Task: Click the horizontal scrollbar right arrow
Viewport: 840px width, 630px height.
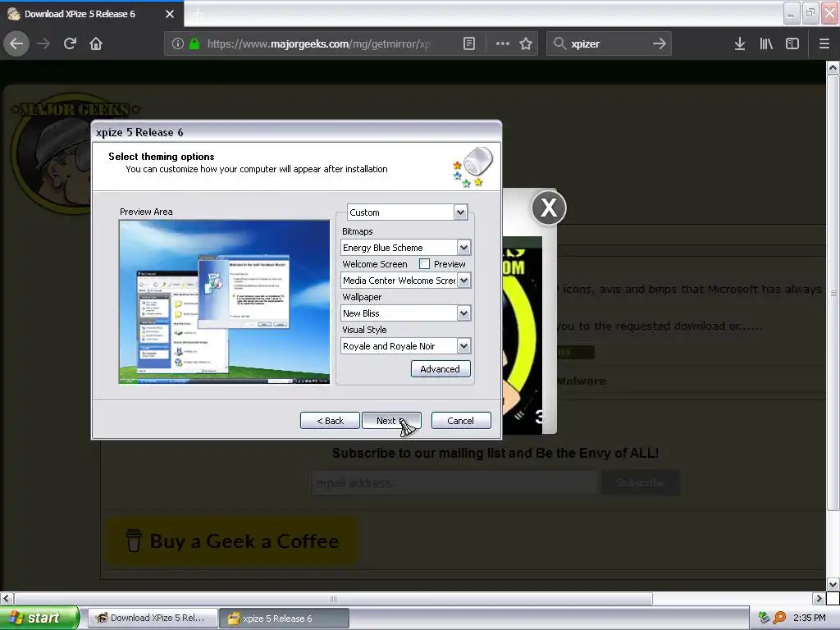Action: pos(819,598)
